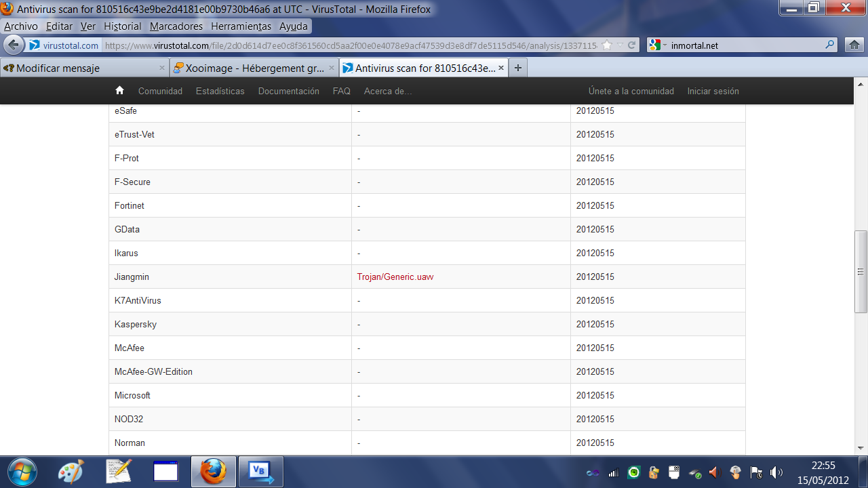Open the URL history dropdown arrow
868x488 pixels.
pyautogui.click(x=620, y=45)
